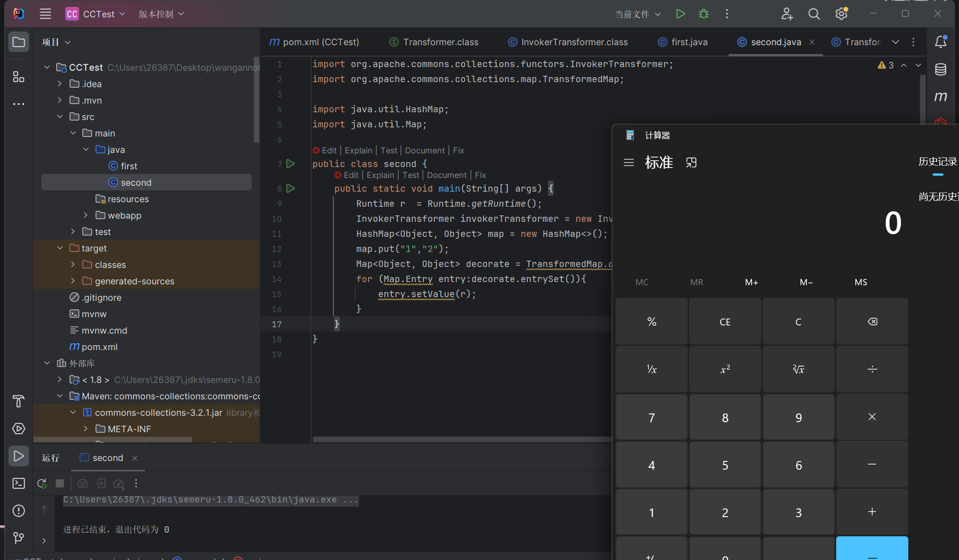This screenshot has width=959, height=560.
Task: Collapse the target folder
Action: click(60, 248)
